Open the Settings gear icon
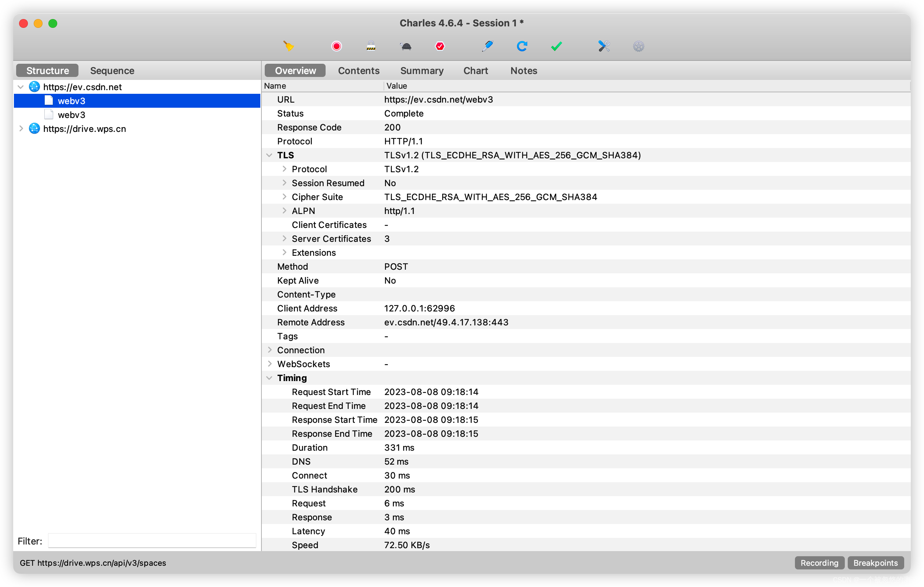 (638, 46)
